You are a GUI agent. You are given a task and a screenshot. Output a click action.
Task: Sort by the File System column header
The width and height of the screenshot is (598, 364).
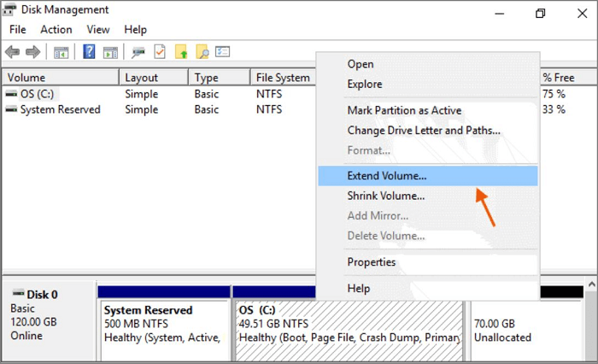(283, 77)
